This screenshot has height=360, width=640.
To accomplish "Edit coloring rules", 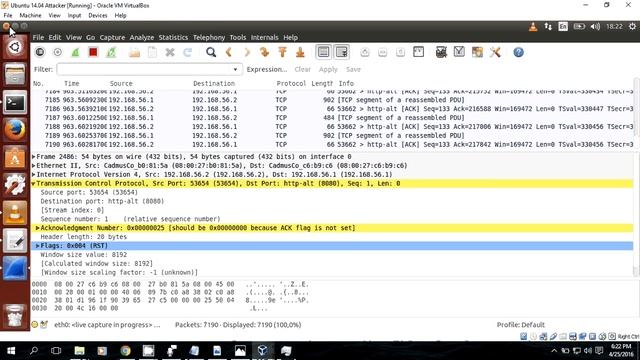I will (477, 52).
